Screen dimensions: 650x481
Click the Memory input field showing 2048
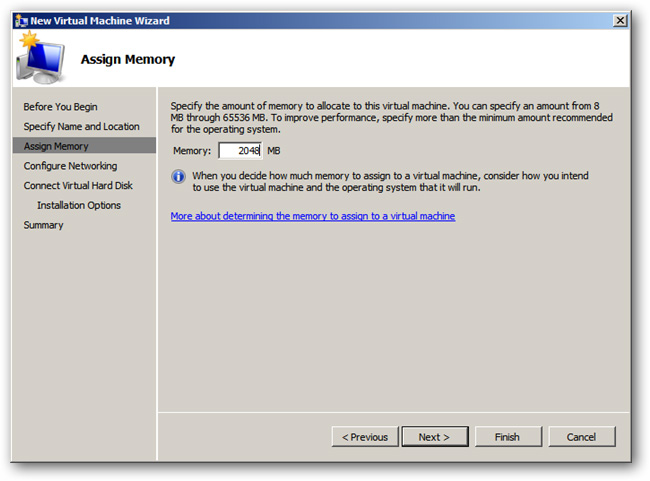coord(240,151)
